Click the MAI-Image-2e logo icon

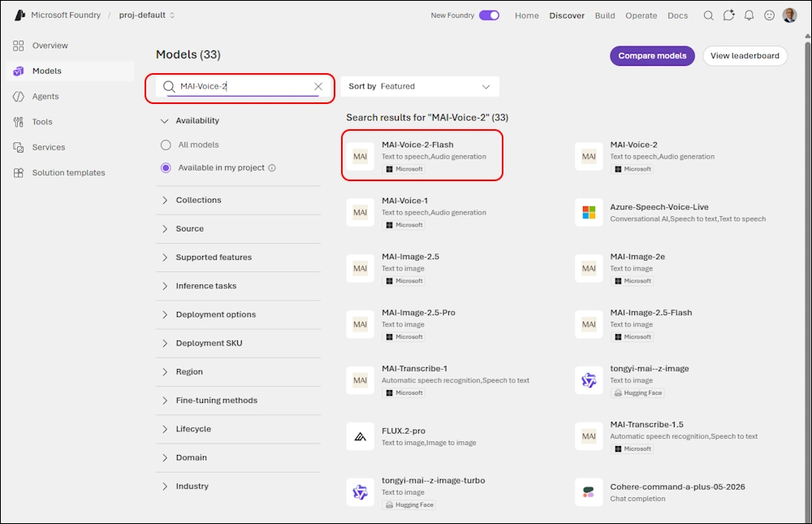pos(589,268)
